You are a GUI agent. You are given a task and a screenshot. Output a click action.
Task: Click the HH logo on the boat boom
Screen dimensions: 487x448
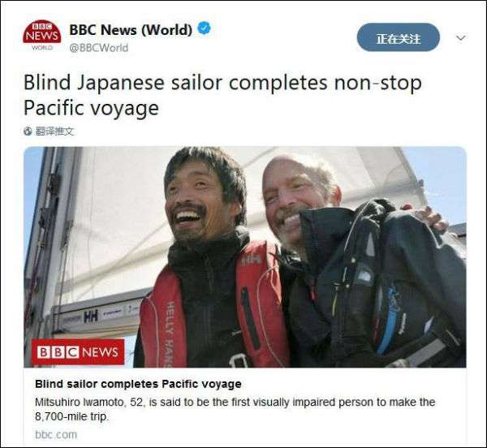click(x=91, y=317)
